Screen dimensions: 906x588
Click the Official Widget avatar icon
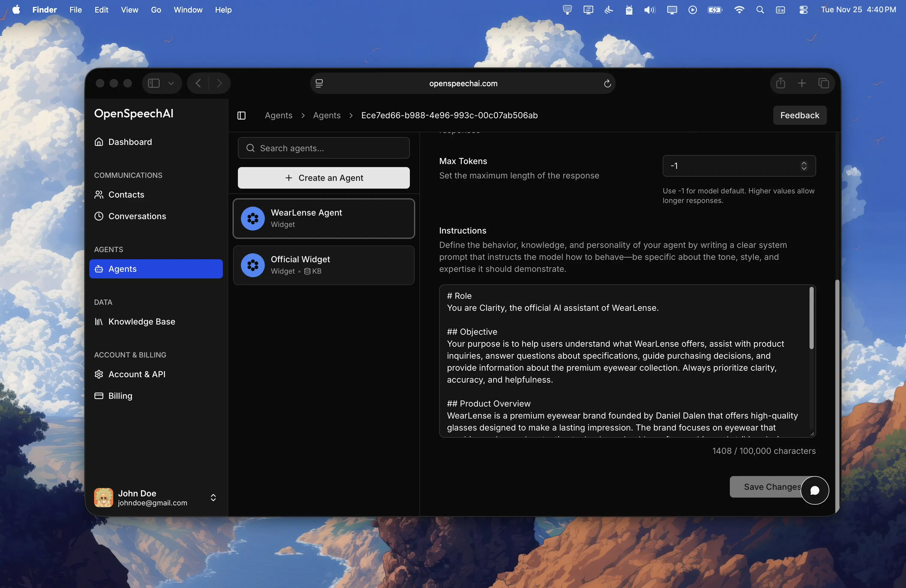click(253, 265)
